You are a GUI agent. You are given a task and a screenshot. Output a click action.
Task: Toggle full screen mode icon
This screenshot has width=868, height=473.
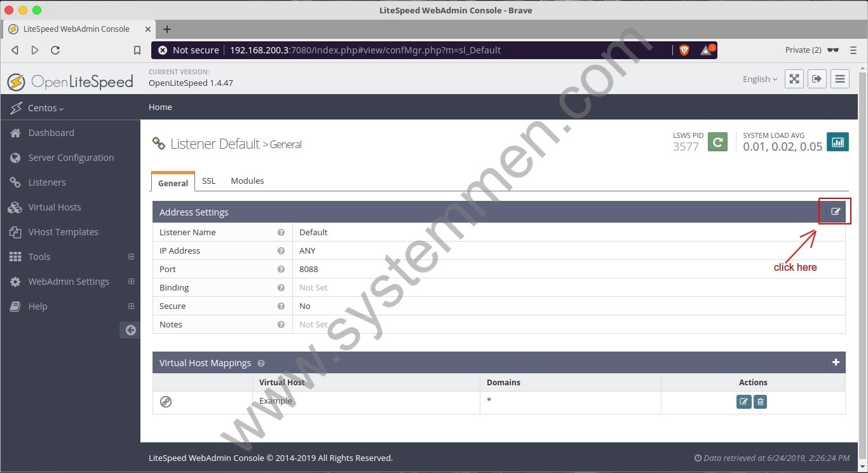coord(794,79)
